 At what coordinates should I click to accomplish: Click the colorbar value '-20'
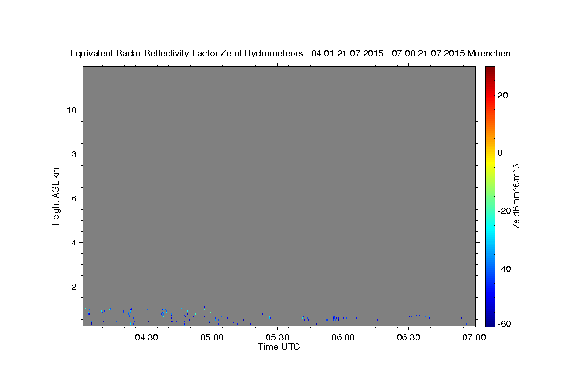[504, 211]
